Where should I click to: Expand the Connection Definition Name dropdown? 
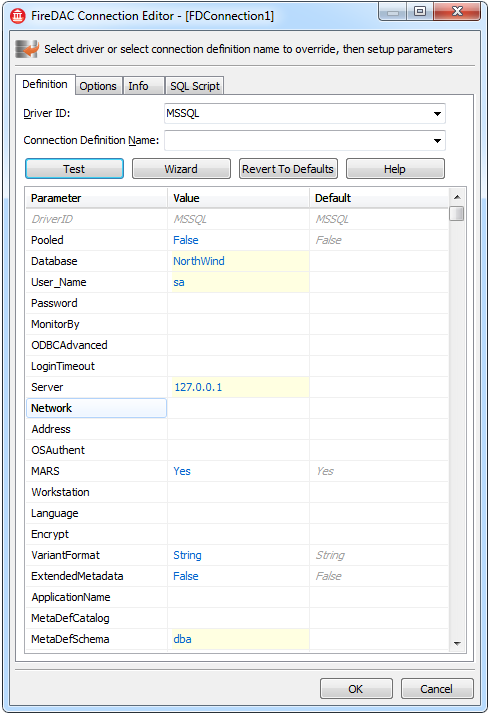pyautogui.click(x=437, y=141)
